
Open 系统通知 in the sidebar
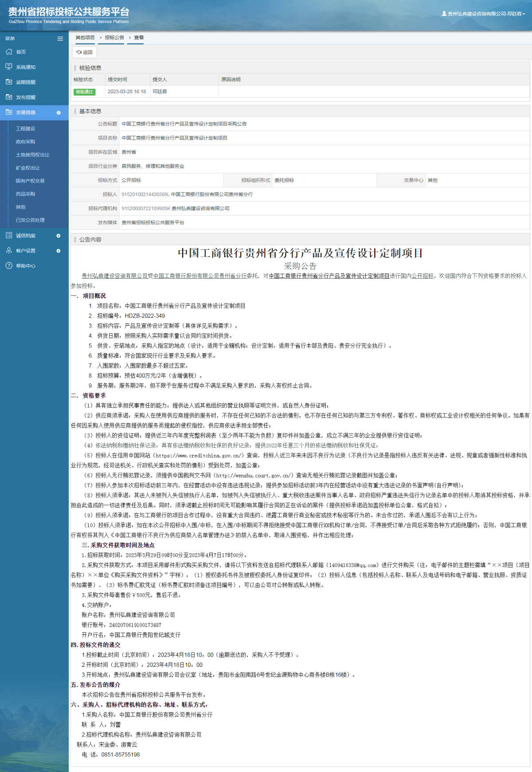(26, 67)
